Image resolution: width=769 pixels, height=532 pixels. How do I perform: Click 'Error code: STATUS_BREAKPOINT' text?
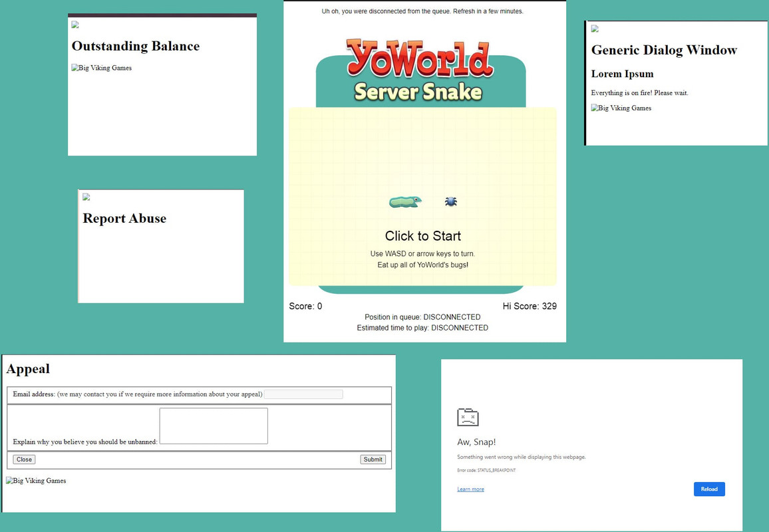click(x=486, y=470)
